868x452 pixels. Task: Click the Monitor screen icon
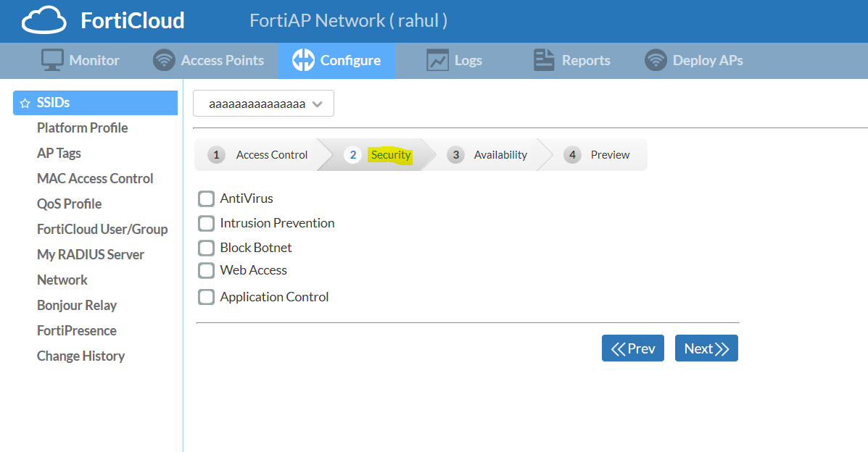52,60
